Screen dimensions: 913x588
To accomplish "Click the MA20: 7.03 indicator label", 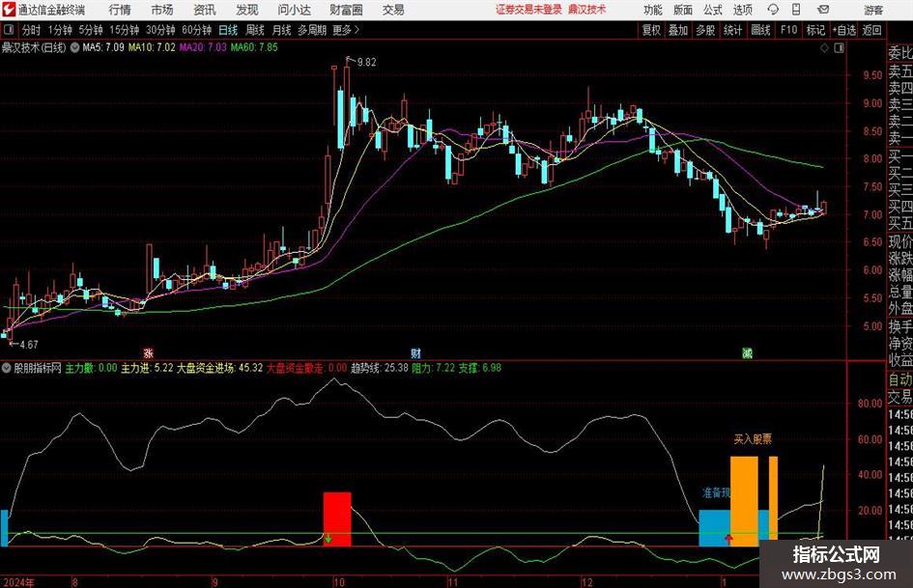I will 203,47.
